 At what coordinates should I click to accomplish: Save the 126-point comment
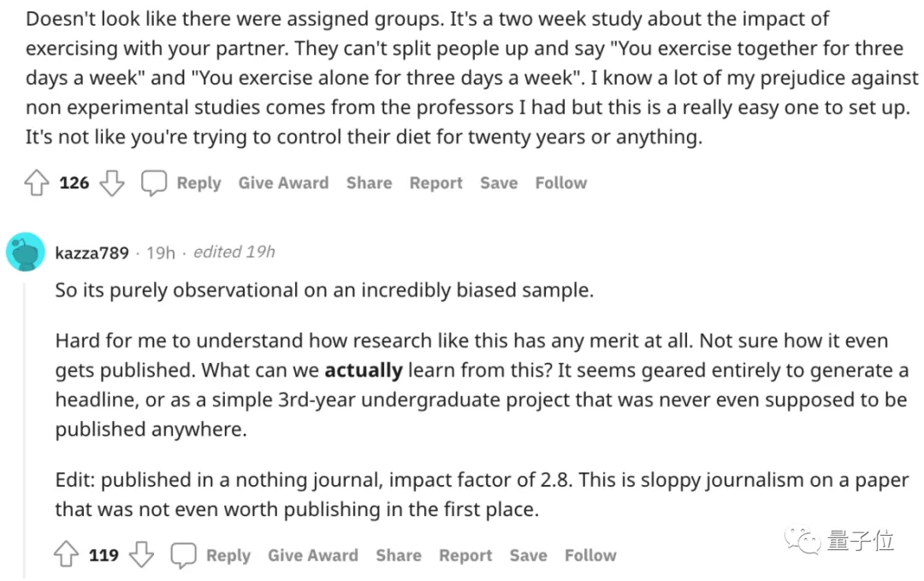(499, 182)
